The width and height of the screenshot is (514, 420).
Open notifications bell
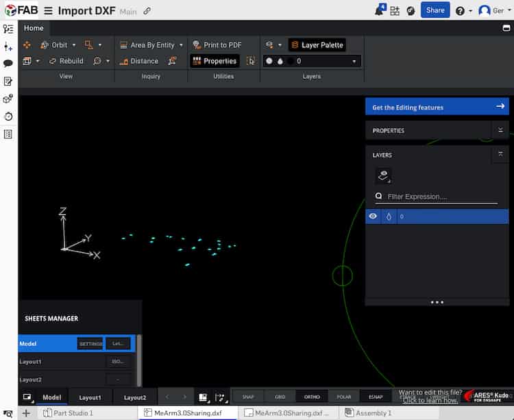(380, 10)
